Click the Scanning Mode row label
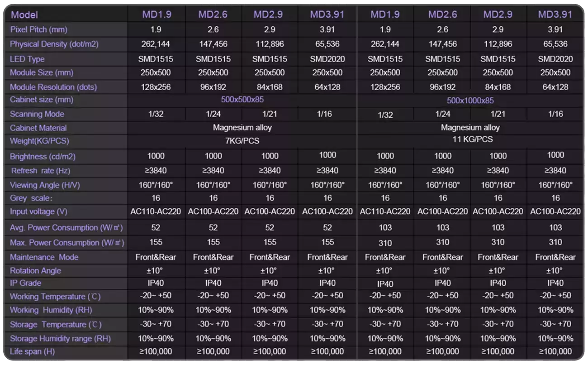Screen dimensions: 588x365 pos(37,114)
